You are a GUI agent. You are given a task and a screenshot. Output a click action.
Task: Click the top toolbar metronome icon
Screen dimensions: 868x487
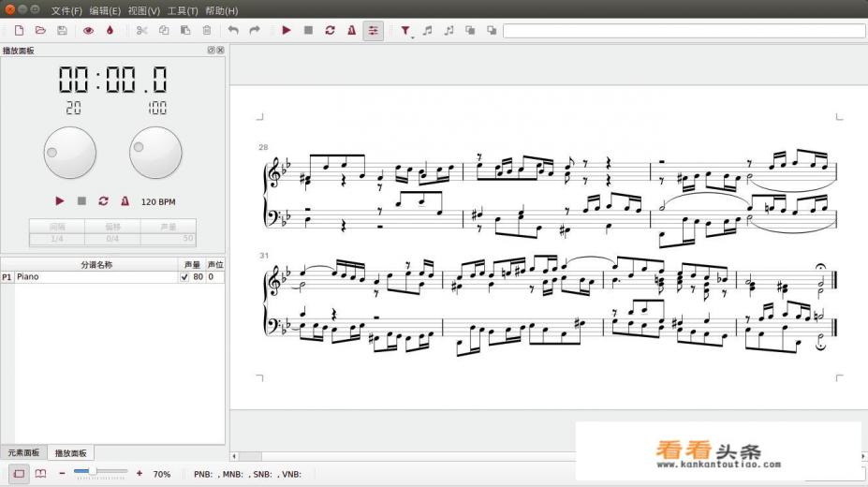point(351,31)
